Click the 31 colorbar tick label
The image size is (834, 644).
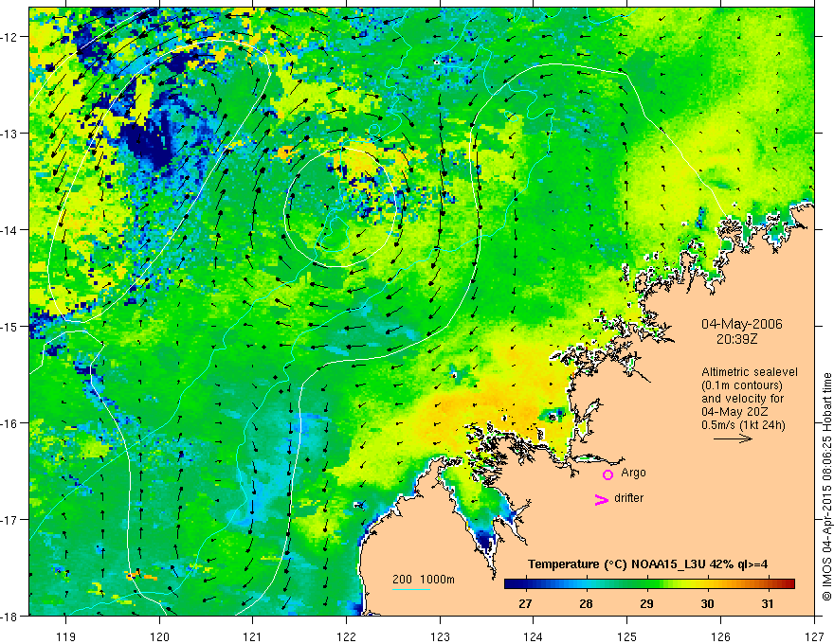767,603
